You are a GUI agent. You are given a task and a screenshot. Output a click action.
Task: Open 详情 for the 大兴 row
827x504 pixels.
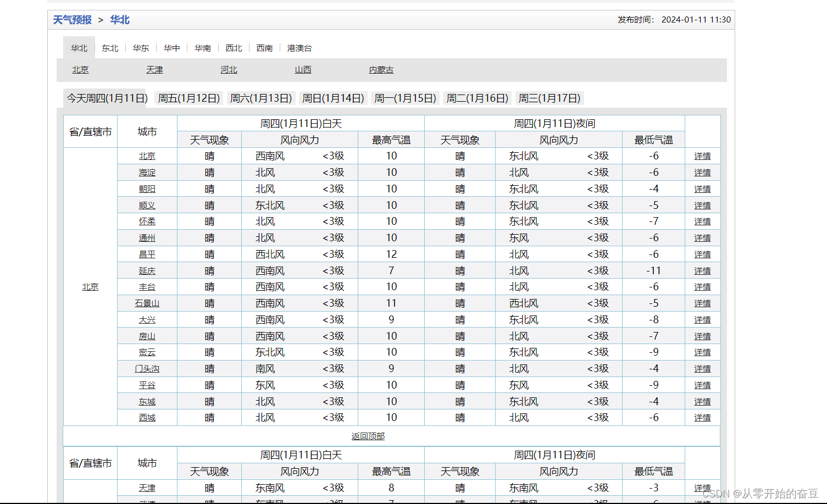(702, 320)
